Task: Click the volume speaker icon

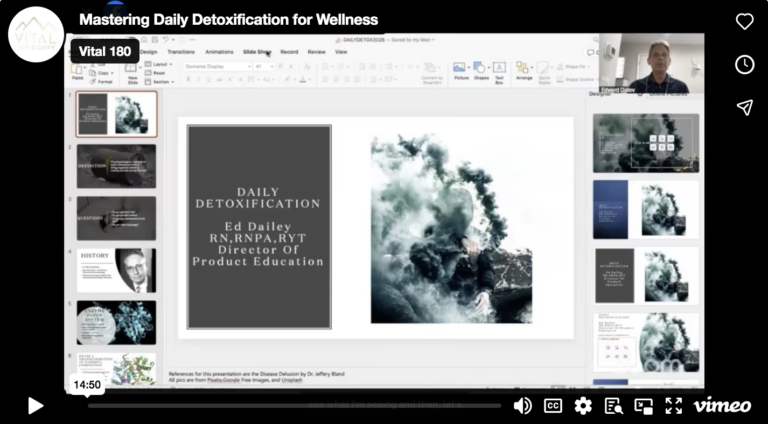Action: [x=523, y=406]
